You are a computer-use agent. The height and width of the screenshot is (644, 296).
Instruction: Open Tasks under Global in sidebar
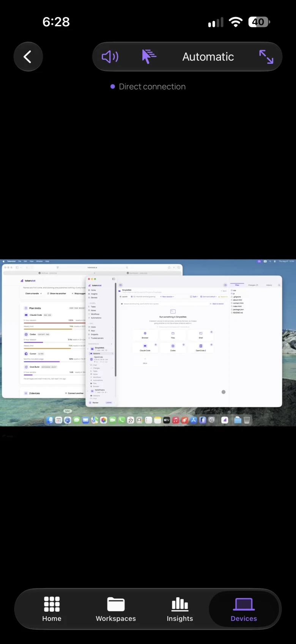pyautogui.click(x=93, y=307)
